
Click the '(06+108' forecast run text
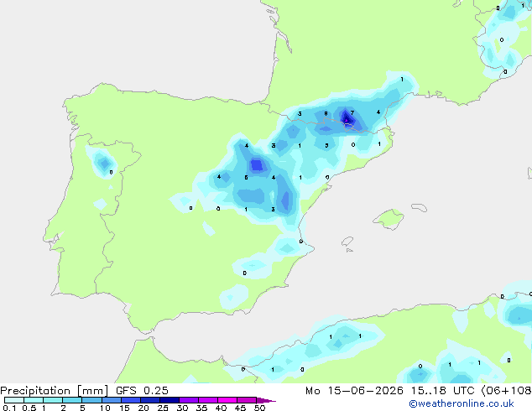506,391
